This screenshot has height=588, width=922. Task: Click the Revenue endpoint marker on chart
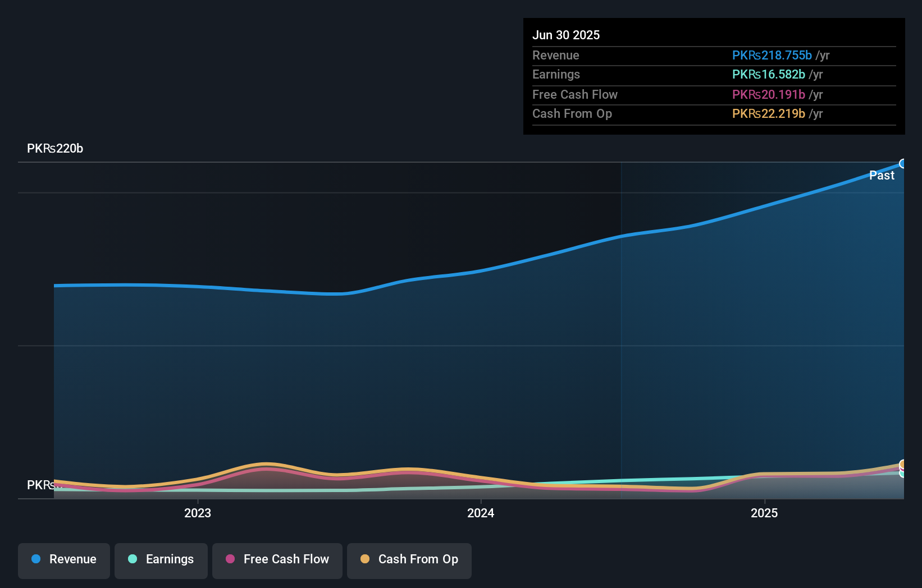click(903, 164)
